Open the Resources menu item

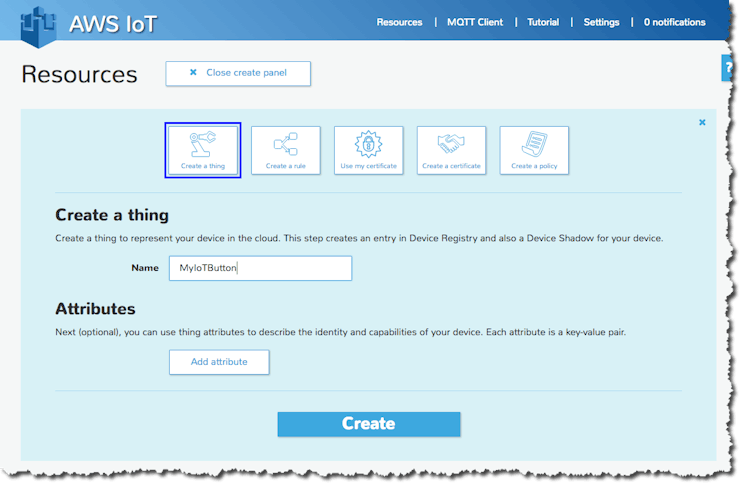tap(399, 22)
